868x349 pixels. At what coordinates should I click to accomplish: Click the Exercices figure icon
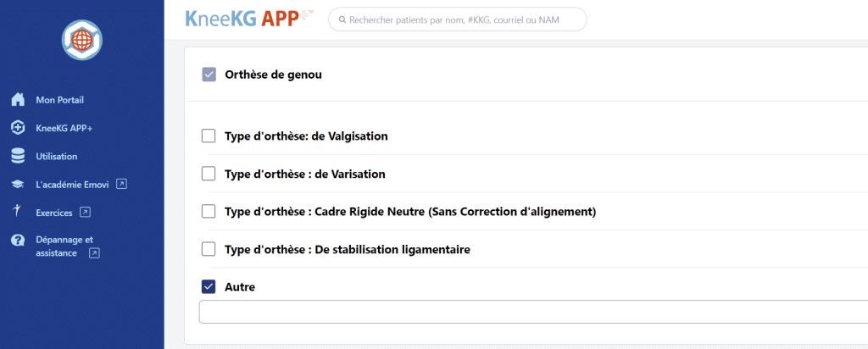tap(17, 211)
